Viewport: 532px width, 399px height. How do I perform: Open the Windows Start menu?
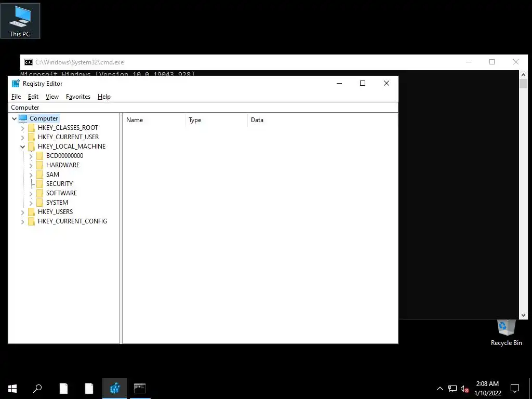coord(12,389)
